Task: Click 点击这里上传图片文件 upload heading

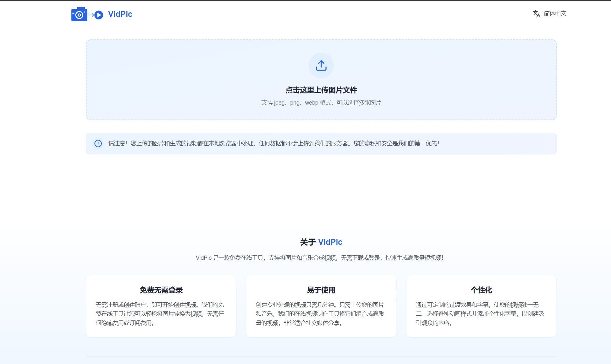Action: tap(321, 90)
